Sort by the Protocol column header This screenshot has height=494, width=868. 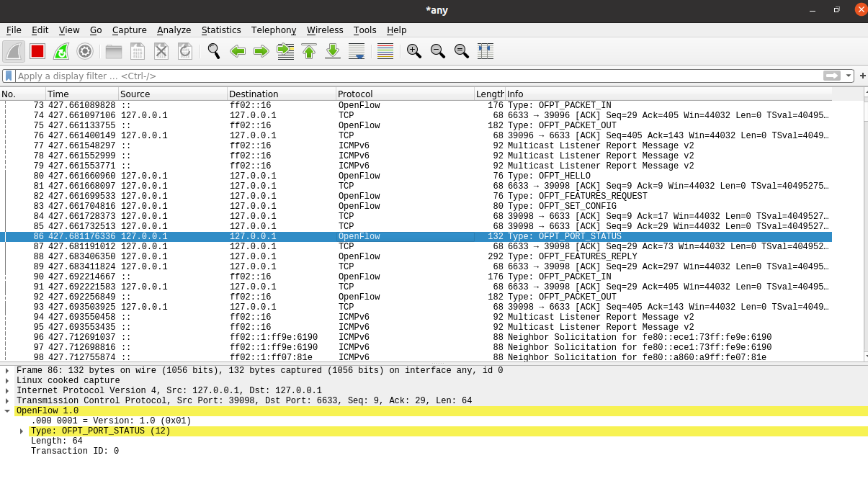[405, 94]
